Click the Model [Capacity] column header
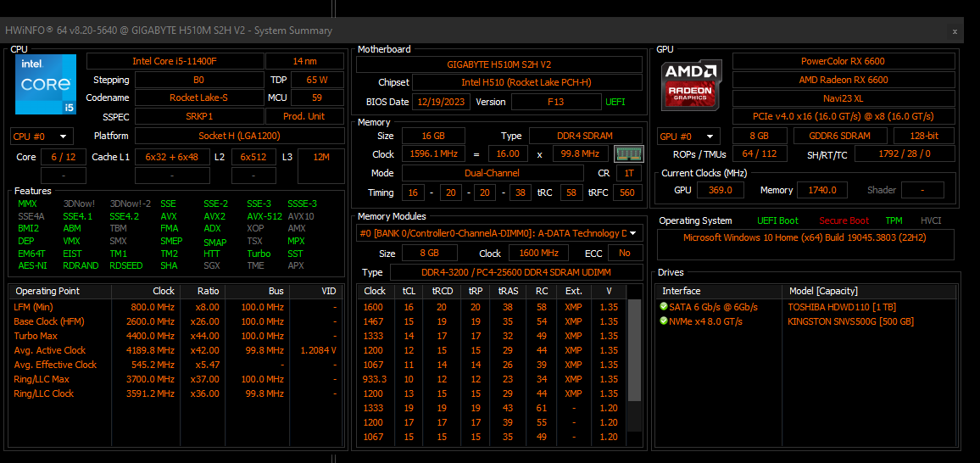The width and height of the screenshot is (980, 463). (869, 291)
